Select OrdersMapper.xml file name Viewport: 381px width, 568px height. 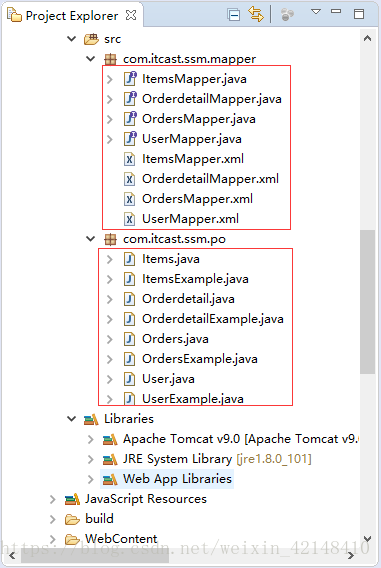pyautogui.click(x=197, y=199)
